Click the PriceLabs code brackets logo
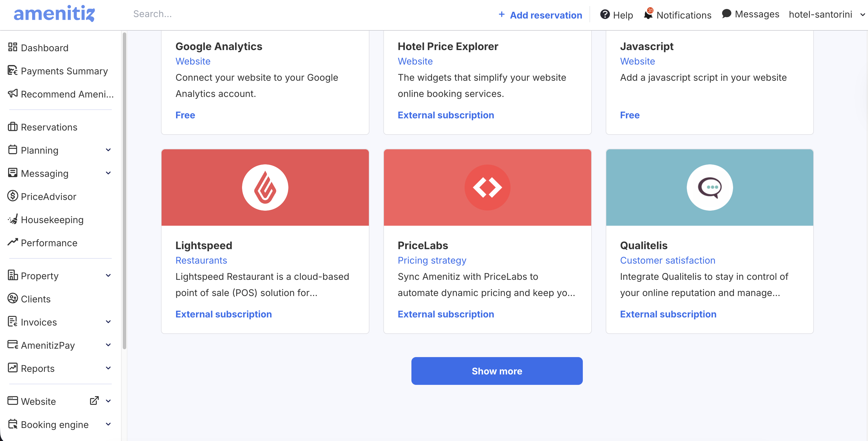This screenshot has height=441, width=868. 487,187
